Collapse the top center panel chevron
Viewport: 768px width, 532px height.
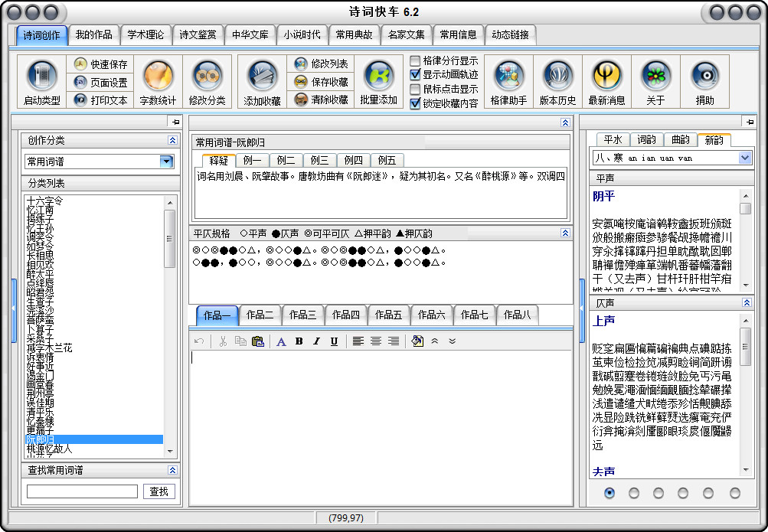565,122
